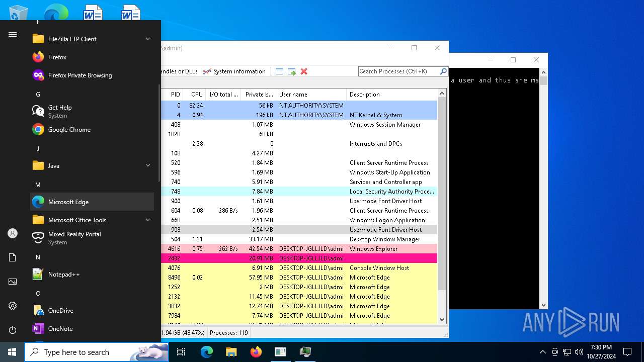Click the search magnifier in Process search box

(x=443, y=71)
